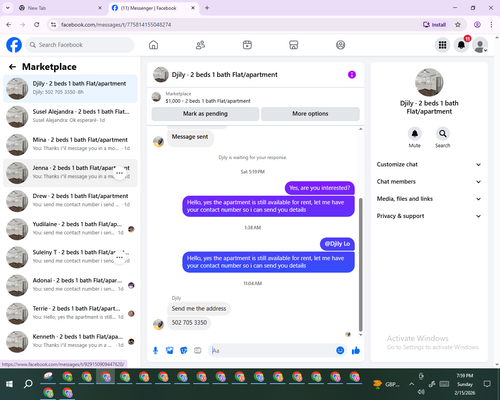
Task: Select the Messenger | Facebook tab
Action: pyautogui.click(x=153, y=8)
